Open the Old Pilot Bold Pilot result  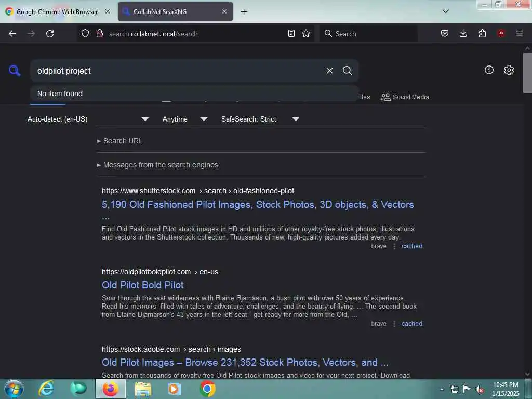tap(143, 285)
